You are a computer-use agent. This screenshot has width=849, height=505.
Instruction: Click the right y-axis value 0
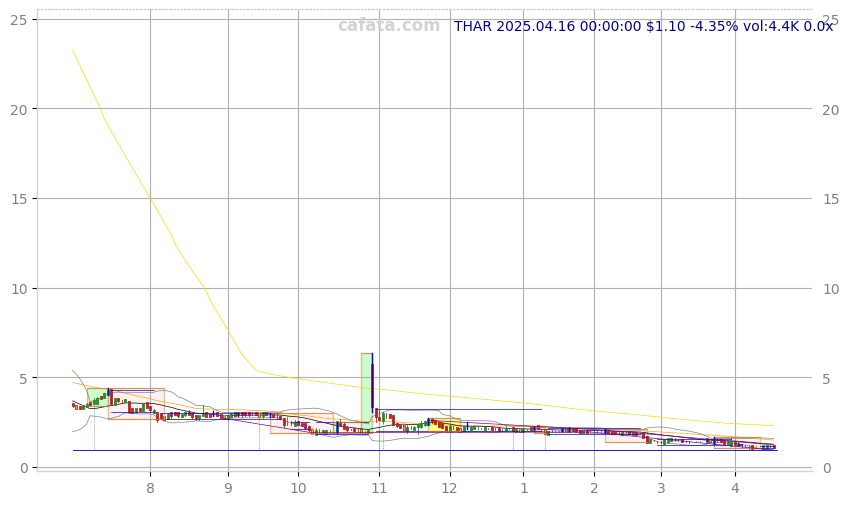tap(826, 469)
